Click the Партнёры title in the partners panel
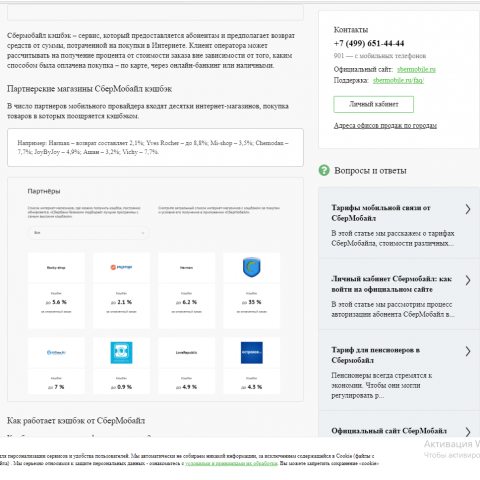The image size is (480, 480). pyautogui.click(x=44, y=191)
